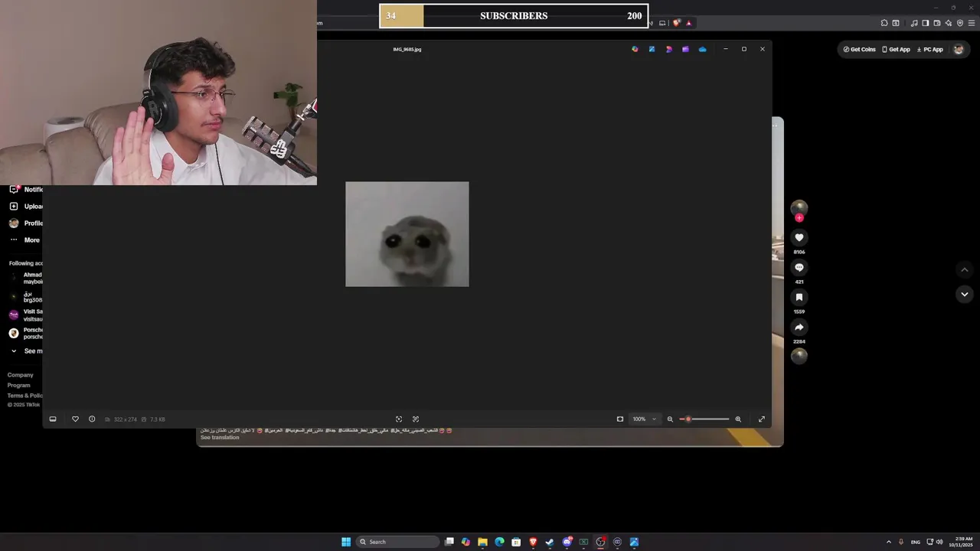Click the Brave Shields lion icon
The image size is (980, 551).
pos(677,23)
